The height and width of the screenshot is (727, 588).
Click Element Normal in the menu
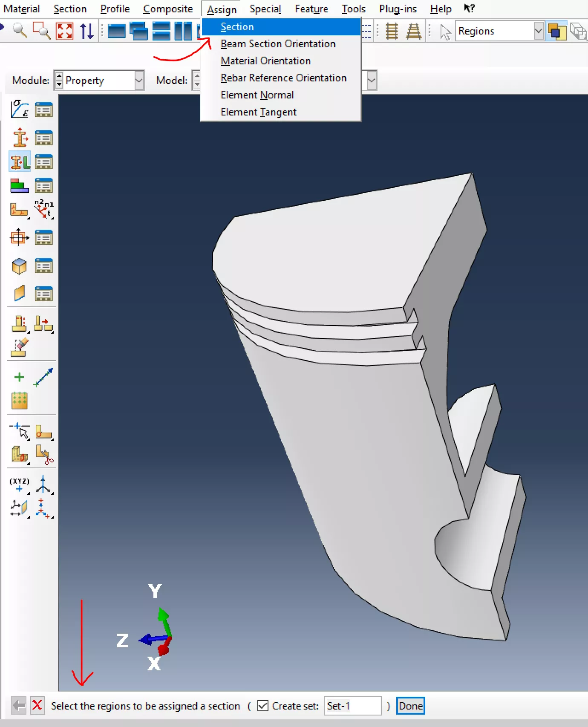tap(257, 95)
